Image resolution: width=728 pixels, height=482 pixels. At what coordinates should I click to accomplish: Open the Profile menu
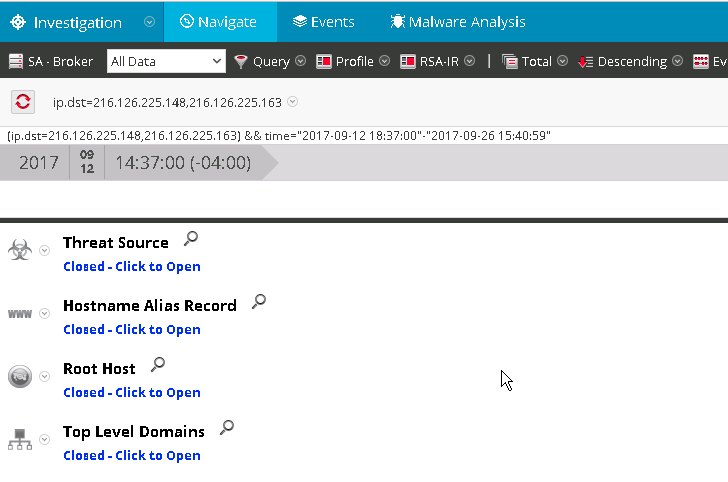353,61
